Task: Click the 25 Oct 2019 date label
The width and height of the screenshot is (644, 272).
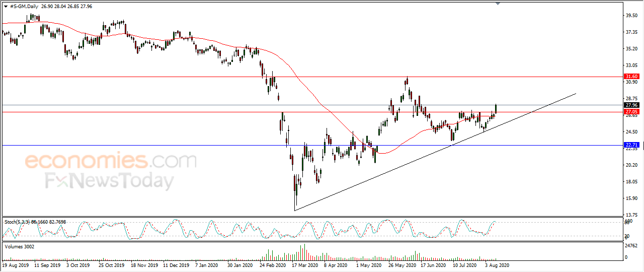Action: (x=112, y=264)
